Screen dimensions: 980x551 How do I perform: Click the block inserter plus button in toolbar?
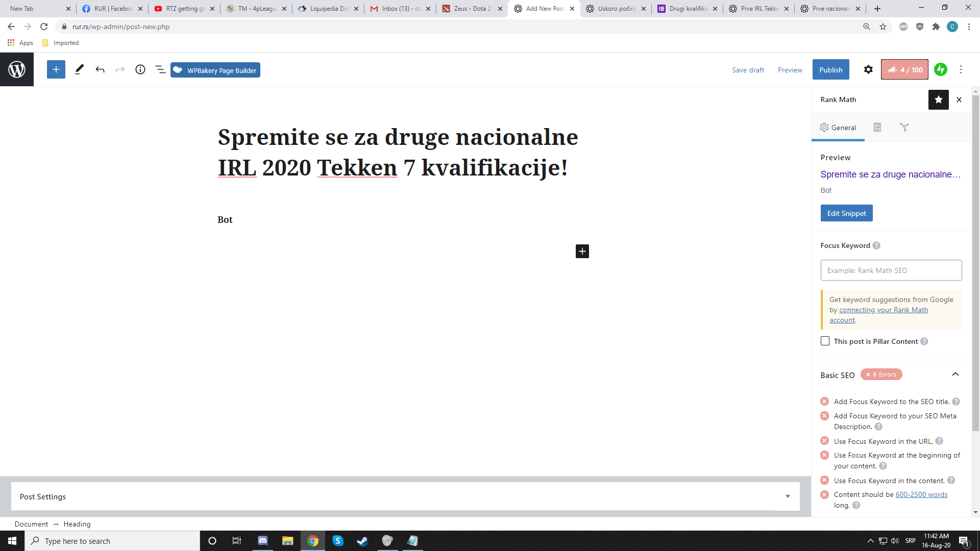[x=56, y=70]
